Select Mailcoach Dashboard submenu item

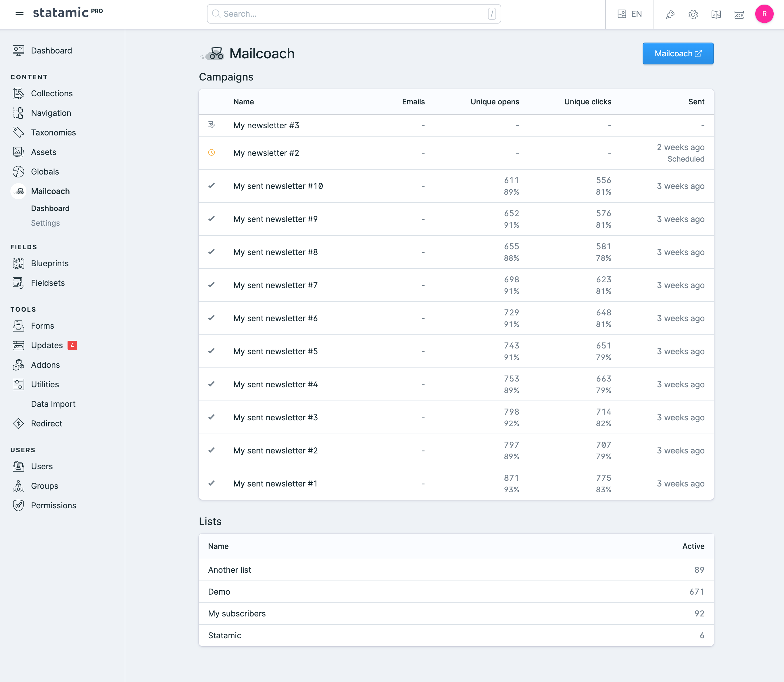(50, 208)
